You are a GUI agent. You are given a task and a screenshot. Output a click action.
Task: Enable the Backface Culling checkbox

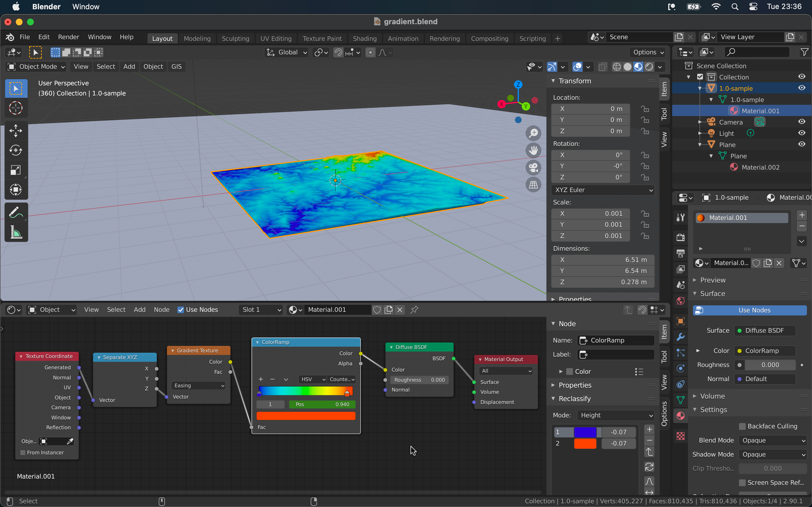742,426
